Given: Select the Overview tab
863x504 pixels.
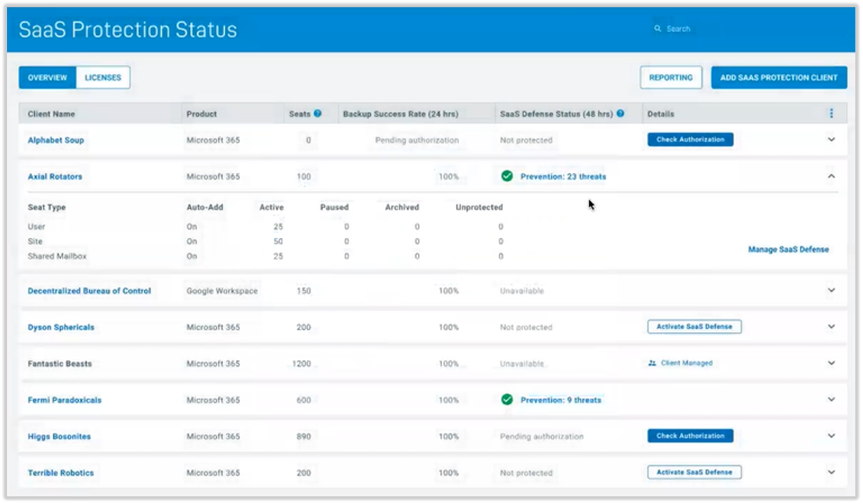Looking at the screenshot, I should pyautogui.click(x=48, y=78).
